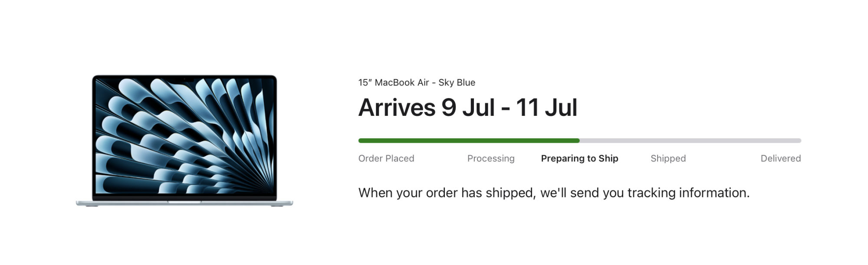Select the bolded Preparing to Ship stage
This screenshot has height=265, width=868.
tap(579, 158)
